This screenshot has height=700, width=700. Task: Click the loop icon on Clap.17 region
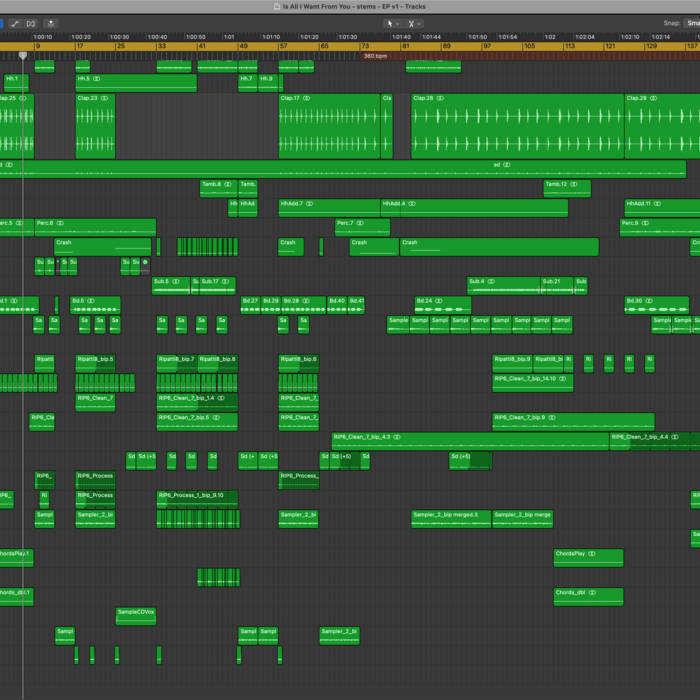(x=307, y=98)
